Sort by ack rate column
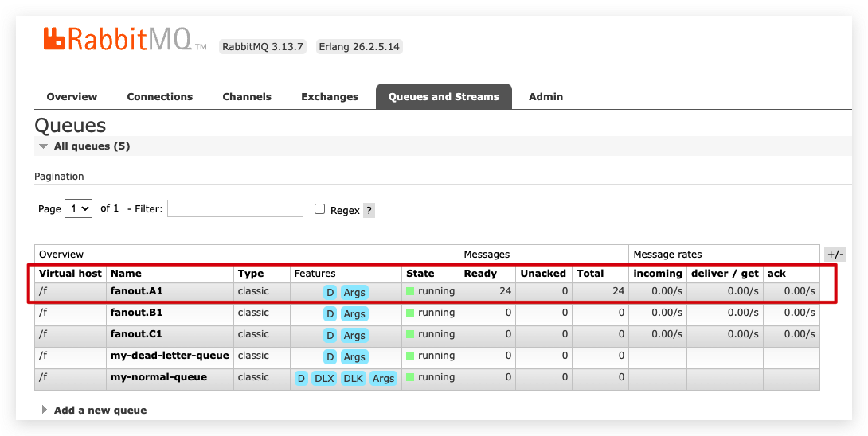The image size is (868, 436). pyautogui.click(x=776, y=274)
